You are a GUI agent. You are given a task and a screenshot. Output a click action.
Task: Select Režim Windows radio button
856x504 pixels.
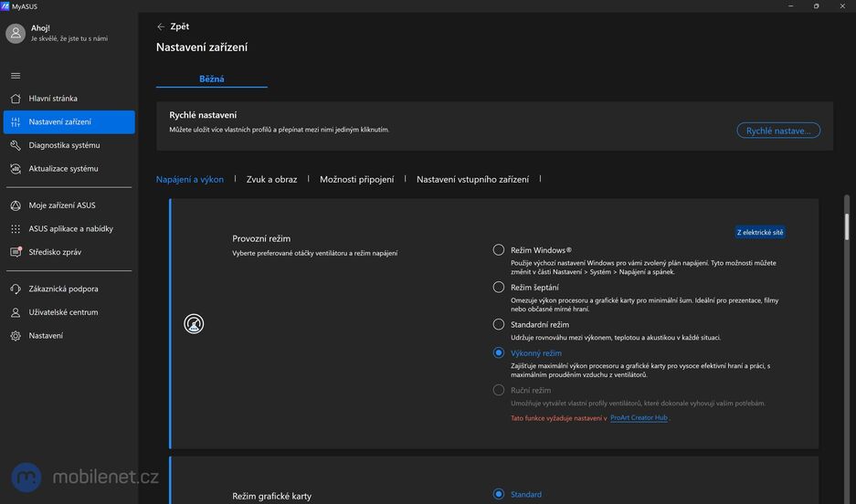(499, 250)
